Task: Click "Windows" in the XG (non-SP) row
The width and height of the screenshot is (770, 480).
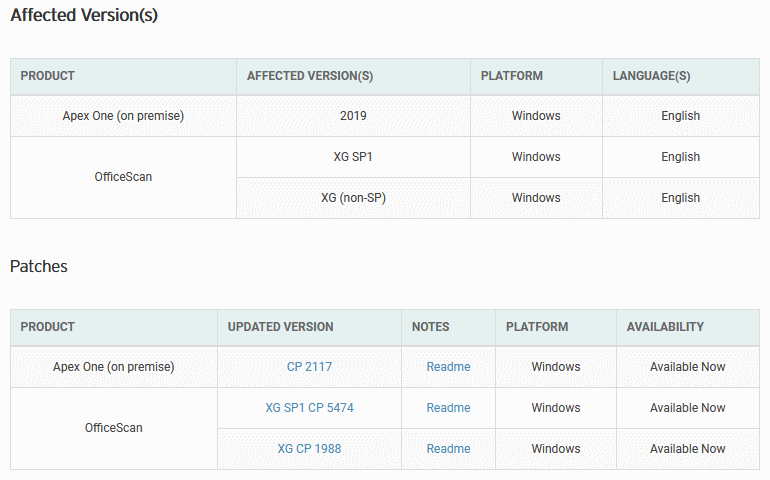Action: coord(536,198)
